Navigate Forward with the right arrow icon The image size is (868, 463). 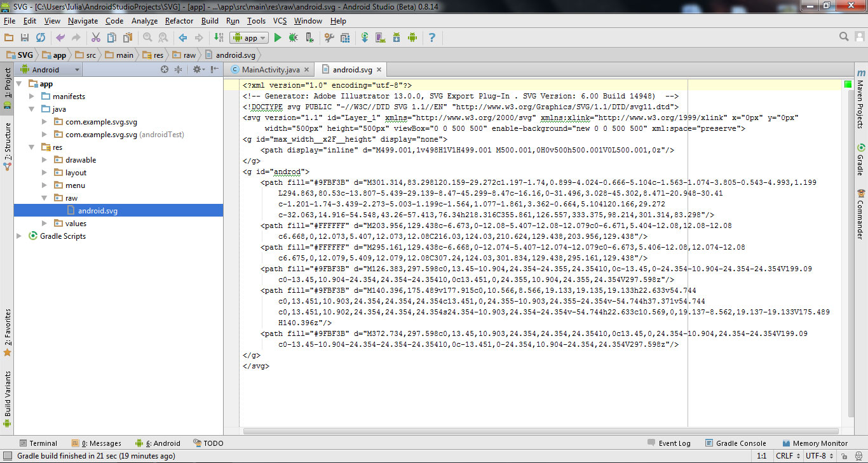pyautogui.click(x=199, y=38)
